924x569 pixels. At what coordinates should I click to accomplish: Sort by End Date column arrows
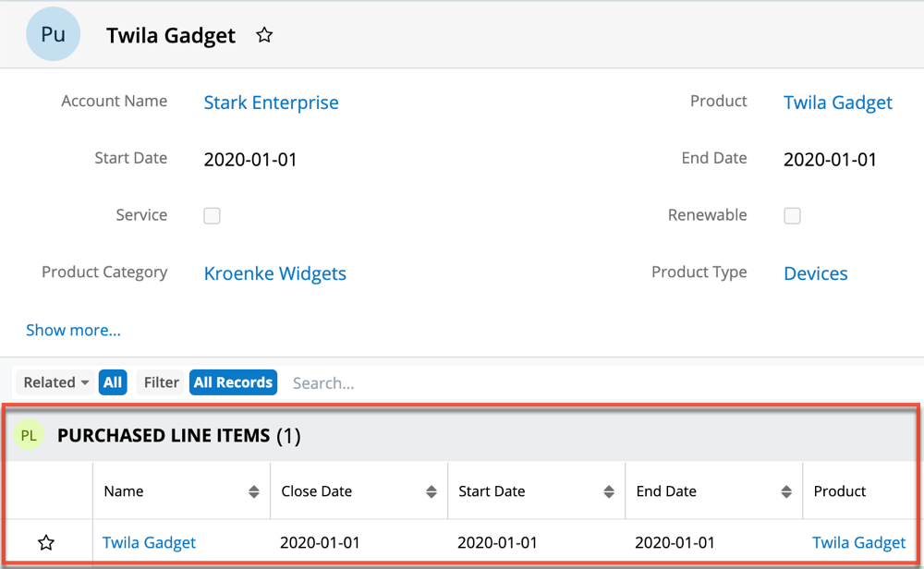click(786, 492)
